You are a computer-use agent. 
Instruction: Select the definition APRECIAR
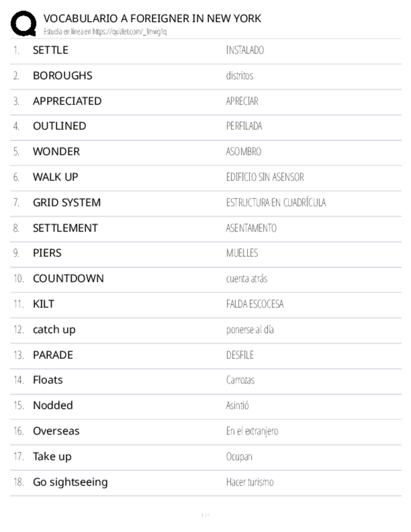click(242, 101)
